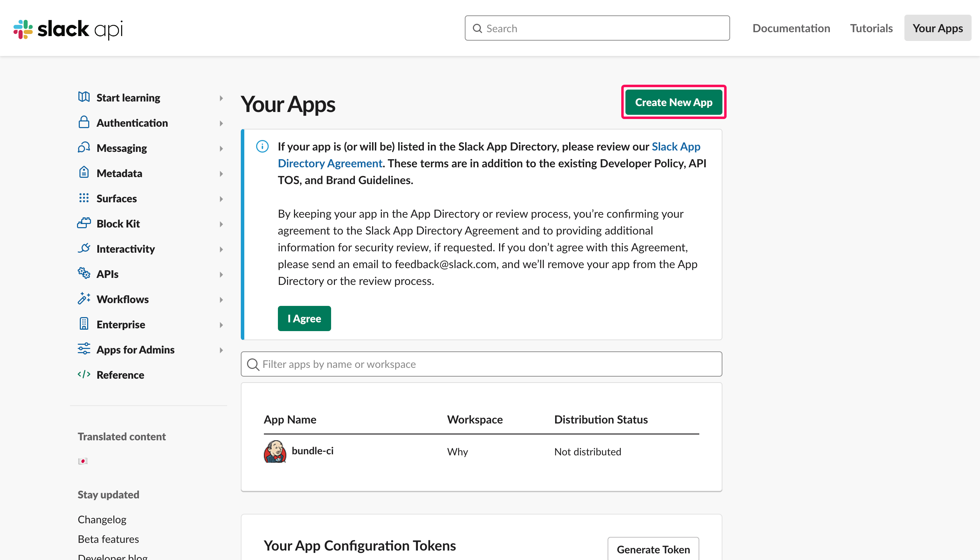980x560 pixels.
Task: Click the Start learning map icon
Action: [84, 97]
